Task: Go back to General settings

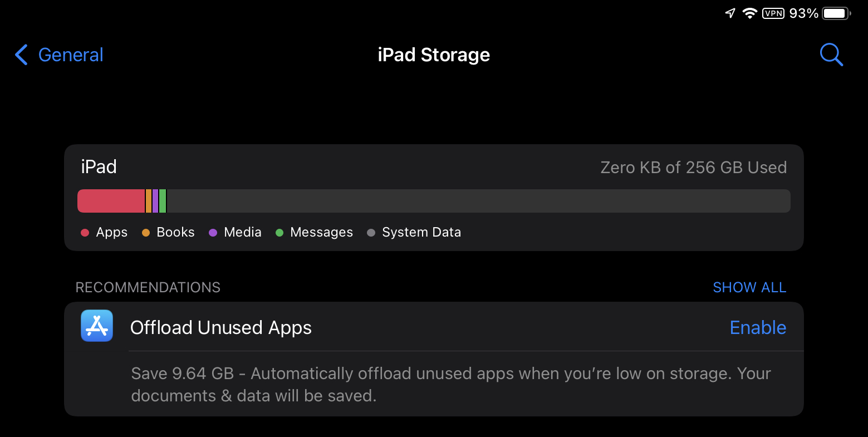Action: pos(70,55)
